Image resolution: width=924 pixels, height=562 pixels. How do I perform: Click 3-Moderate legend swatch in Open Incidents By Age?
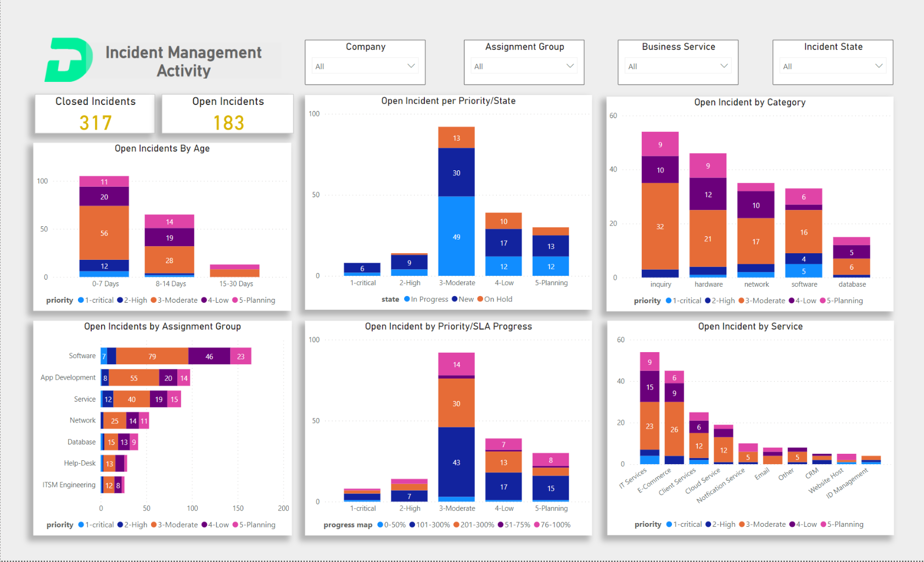coord(154,300)
